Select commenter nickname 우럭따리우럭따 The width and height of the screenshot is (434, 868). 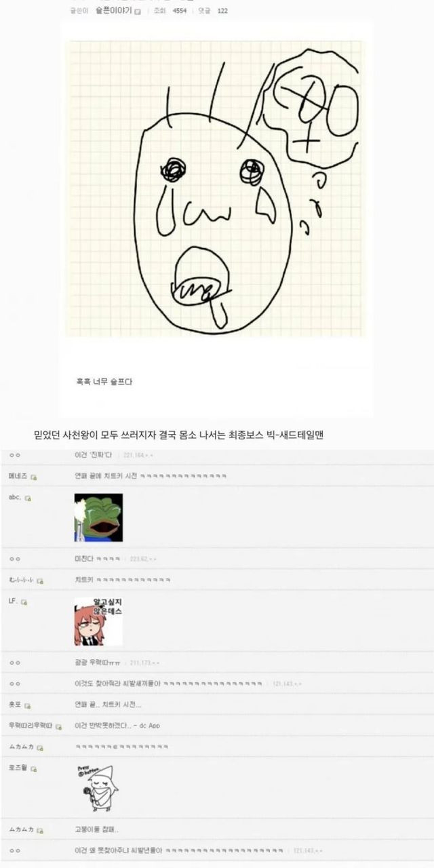pos(31,726)
